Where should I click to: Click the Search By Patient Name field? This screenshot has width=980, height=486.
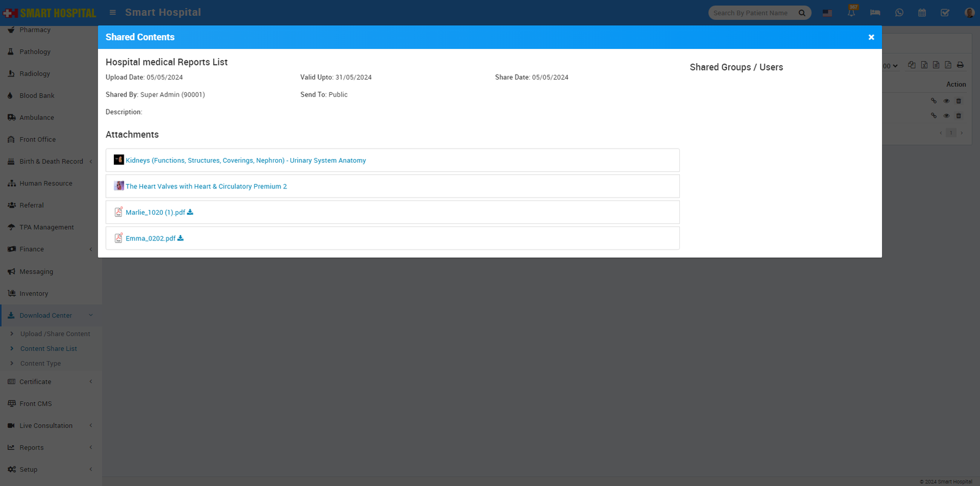pyautogui.click(x=752, y=13)
